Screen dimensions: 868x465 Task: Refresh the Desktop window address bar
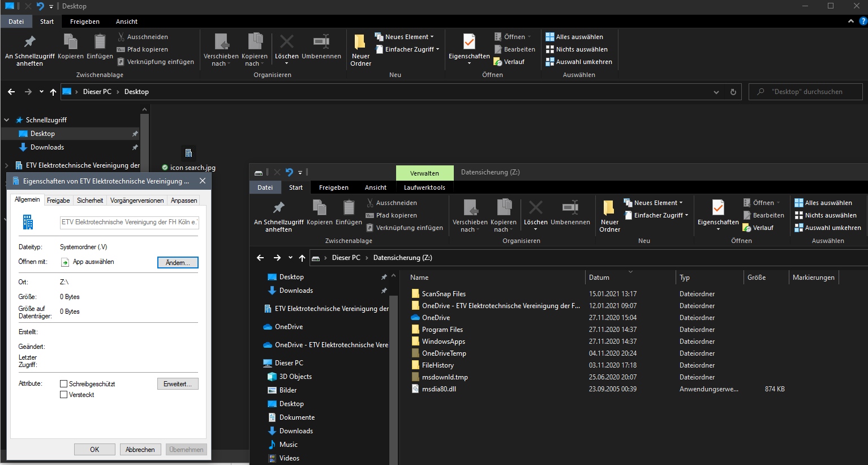tap(733, 92)
